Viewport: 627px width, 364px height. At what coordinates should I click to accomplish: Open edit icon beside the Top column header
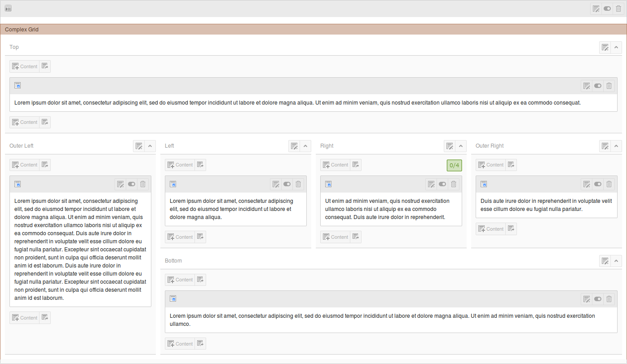[605, 48]
